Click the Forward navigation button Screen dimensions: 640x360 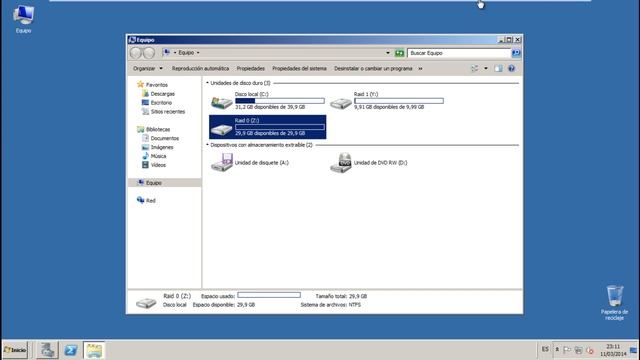pyautogui.click(x=149, y=53)
